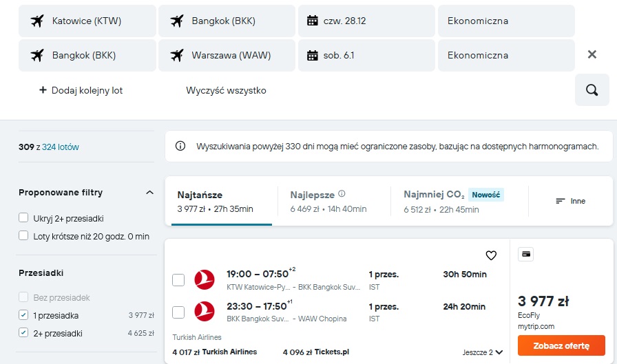
Task: Open the Inne sorting options
Action: [570, 201]
